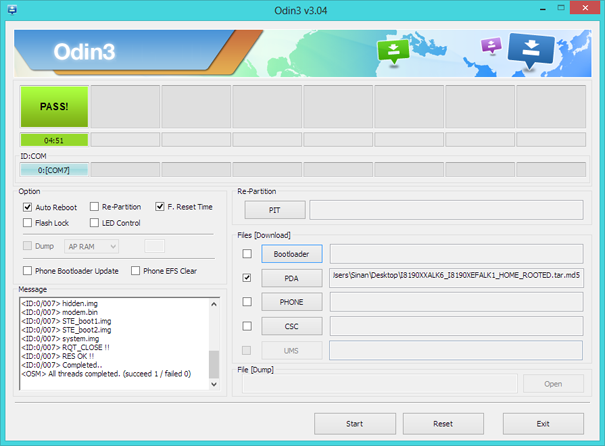Screen dimensions: 605x446
Task: Select the 0:[COM7] port box
Action: (x=54, y=170)
